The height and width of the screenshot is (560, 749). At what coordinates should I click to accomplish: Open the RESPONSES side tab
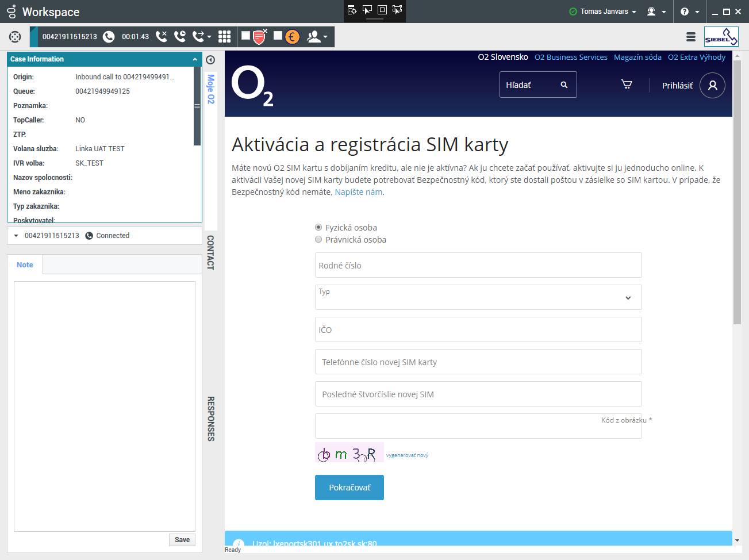211,419
